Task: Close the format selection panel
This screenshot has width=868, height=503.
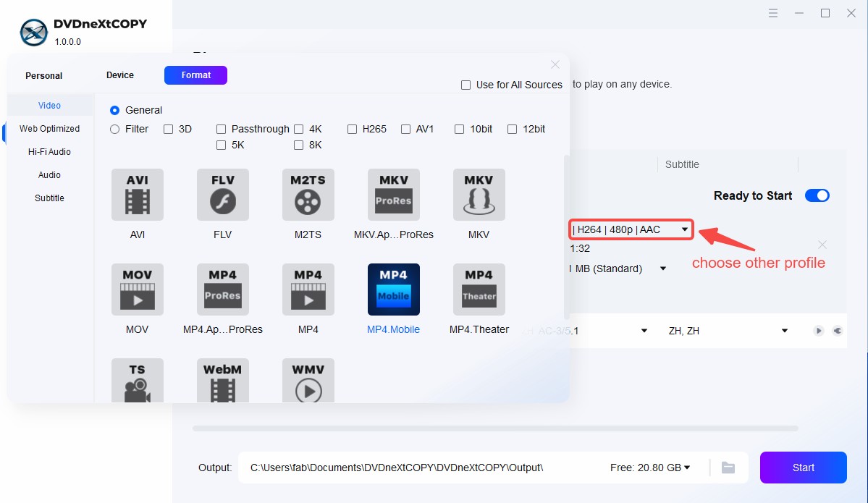Action: [x=555, y=64]
